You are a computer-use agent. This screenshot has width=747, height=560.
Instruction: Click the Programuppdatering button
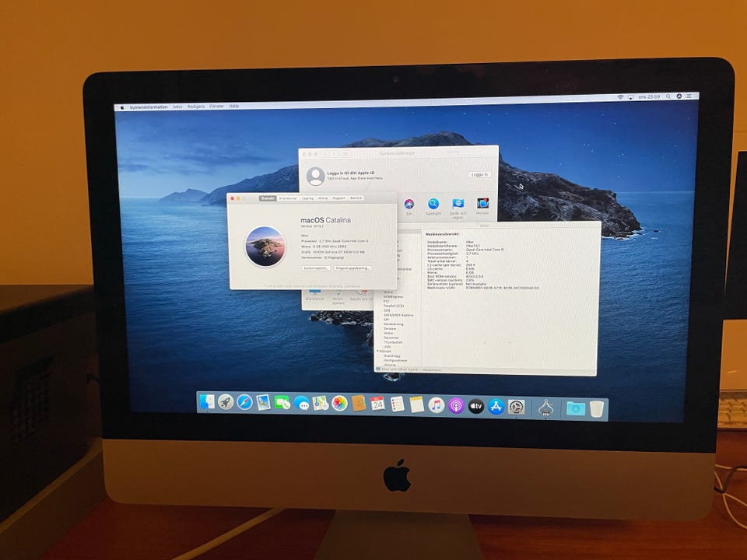[x=352, y=268]
